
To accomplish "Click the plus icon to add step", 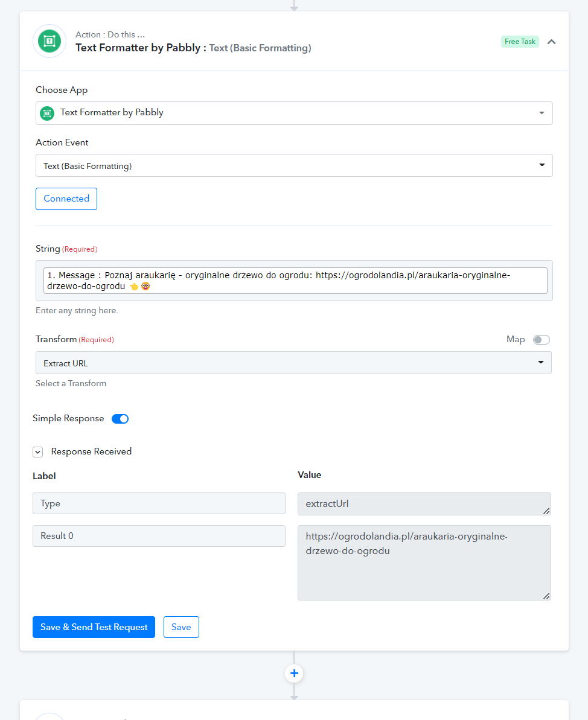I will (x=294, y=673).
